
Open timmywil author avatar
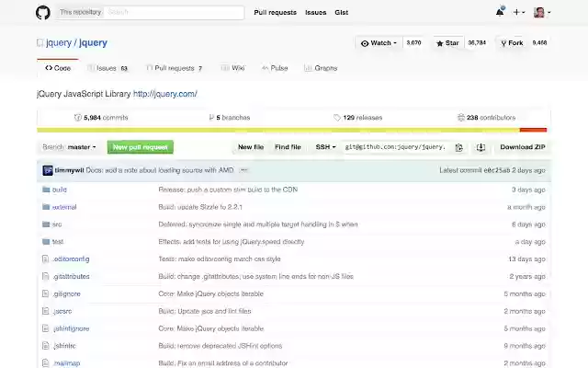point(48,170)
